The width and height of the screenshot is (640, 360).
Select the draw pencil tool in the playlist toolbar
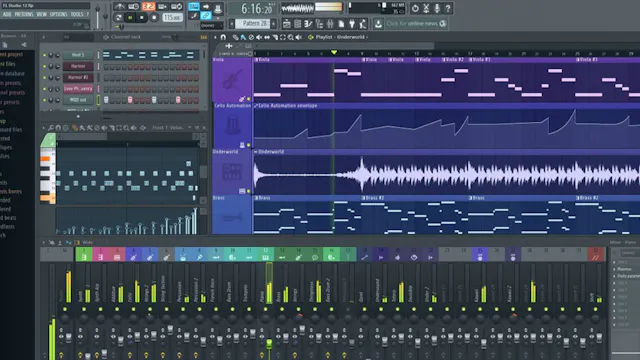[x=236, y=37]
